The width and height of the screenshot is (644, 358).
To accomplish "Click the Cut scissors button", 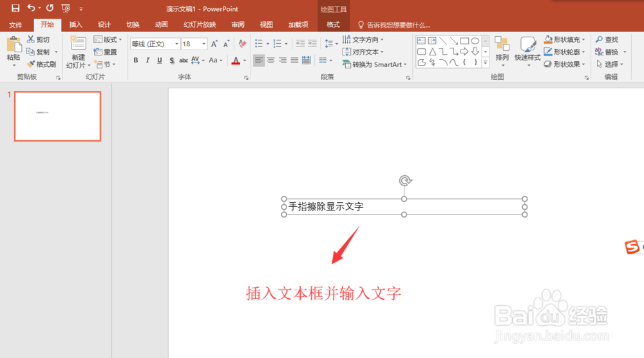I will tap(38, 39).
